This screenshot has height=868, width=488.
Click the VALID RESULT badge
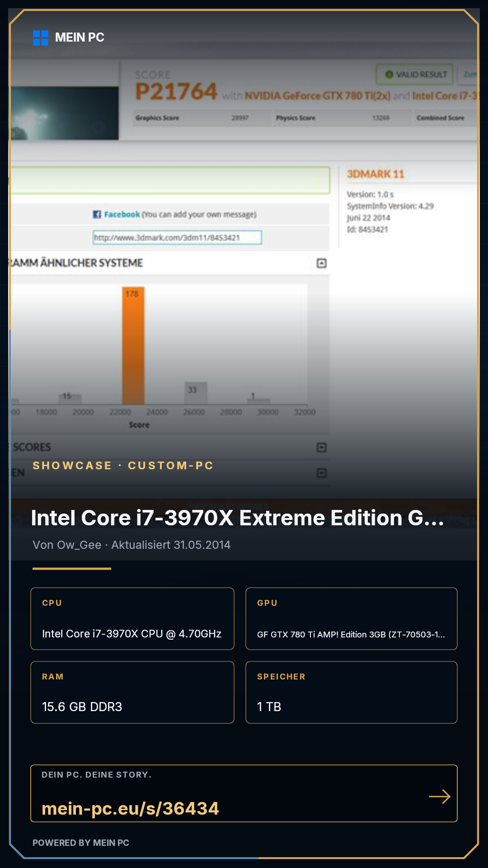point(415,74)
